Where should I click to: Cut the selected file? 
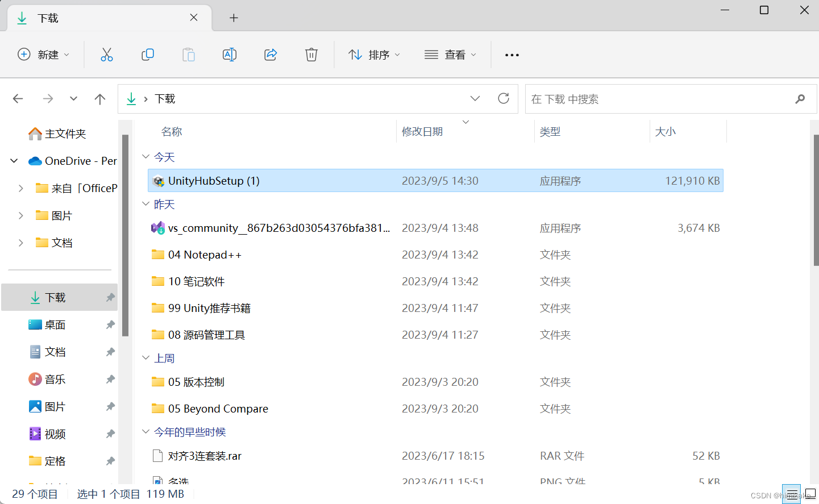[x=106, y=54]
